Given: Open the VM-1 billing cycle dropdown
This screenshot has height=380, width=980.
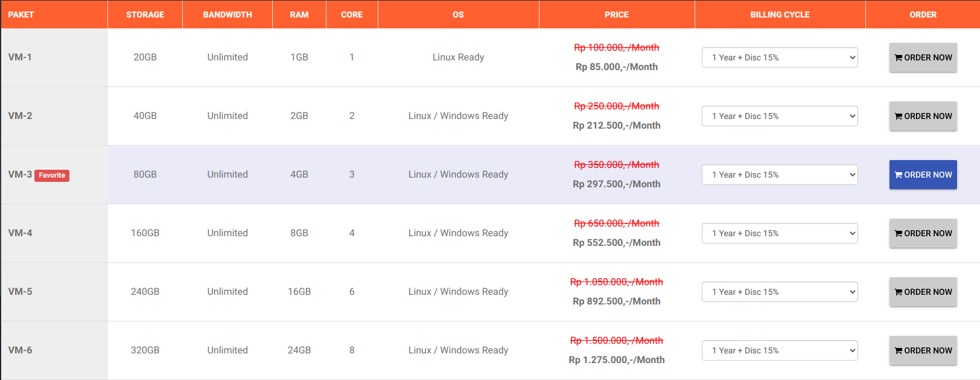Looking at the screenshot, I should click(779, 58).
